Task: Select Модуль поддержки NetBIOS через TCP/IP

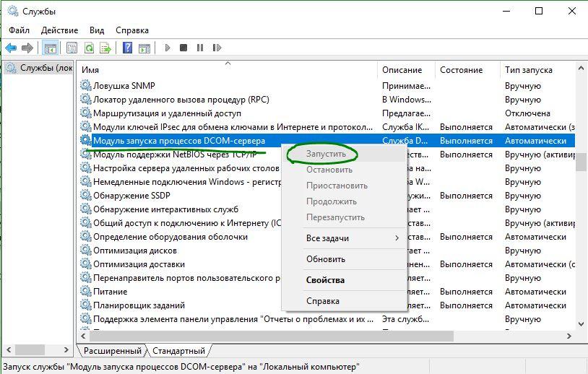Action: tap(175, 154)
